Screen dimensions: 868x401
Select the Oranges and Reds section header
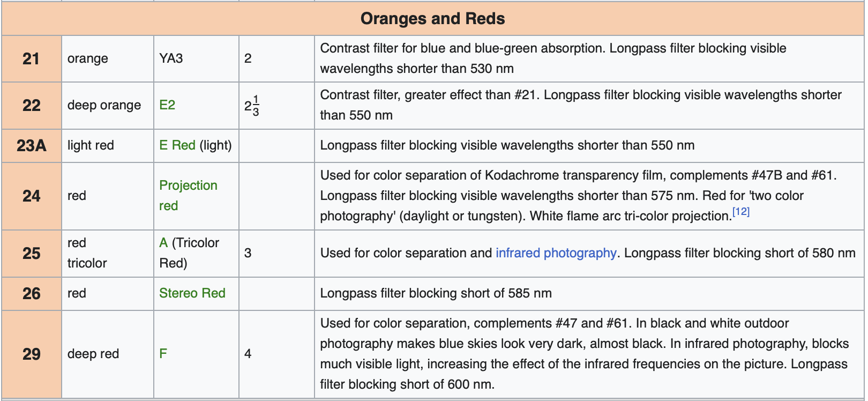[x=433, y=19]
